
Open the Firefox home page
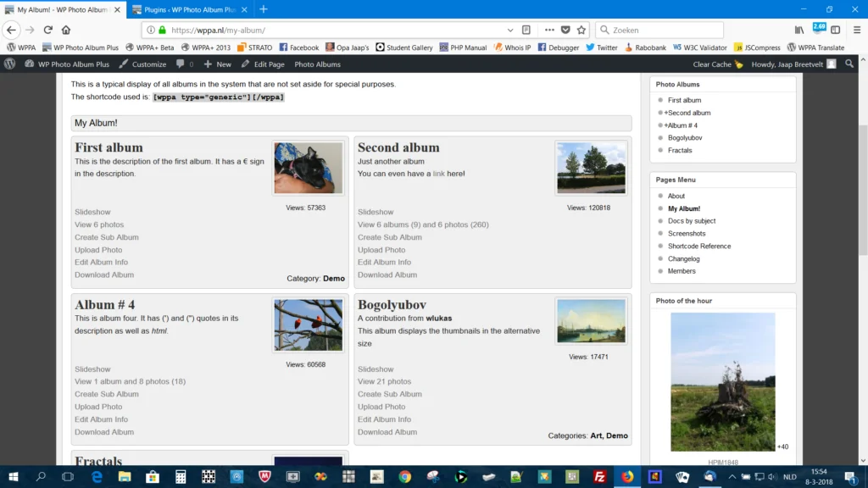pyautogui.click(x=66, y=30)
